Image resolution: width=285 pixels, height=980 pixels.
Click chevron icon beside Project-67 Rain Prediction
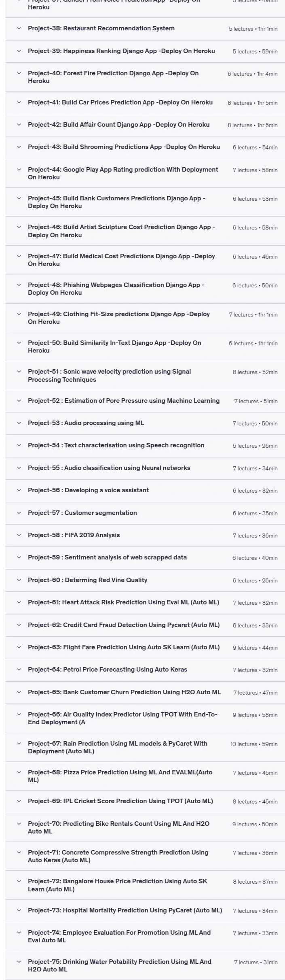pyautogui.click(x=19, y=744)
